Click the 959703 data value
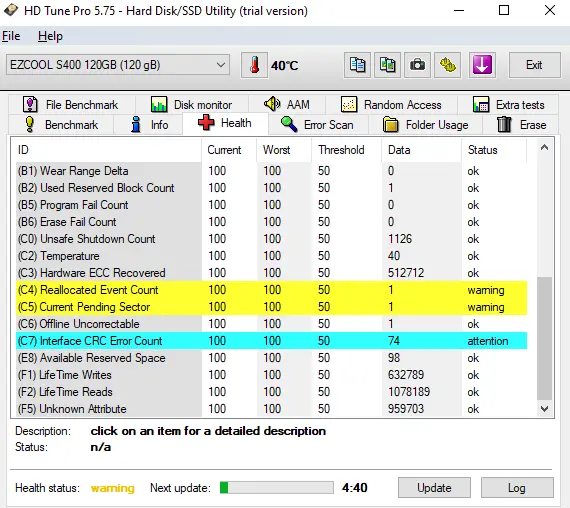 [x=406, y=409]
